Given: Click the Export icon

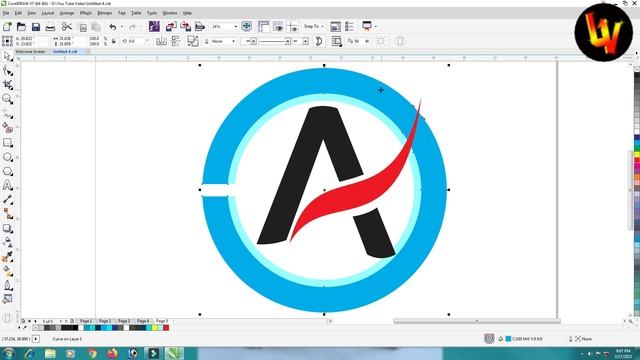Looking at the screenshot, I should click(x=186, y=27).
